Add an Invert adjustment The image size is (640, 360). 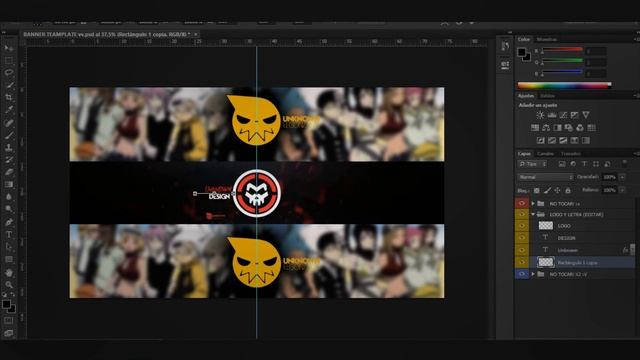(540, 140)
